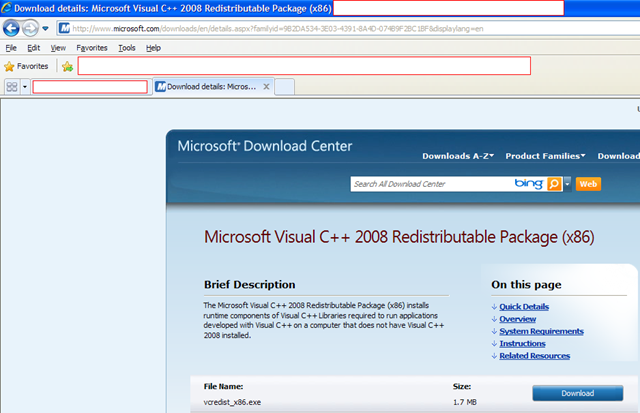Focus Search All Download Center field
Screen dimensions: 640x413
click(432, 184)
